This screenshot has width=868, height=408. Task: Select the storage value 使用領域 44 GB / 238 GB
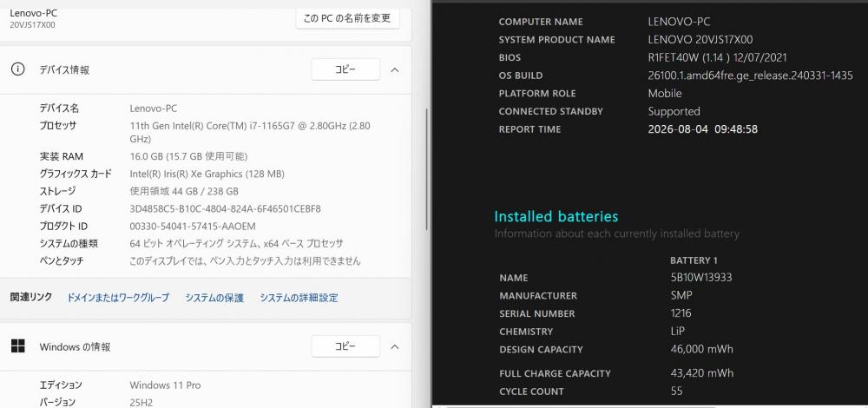pyautogui.click(x=184, y=192)
